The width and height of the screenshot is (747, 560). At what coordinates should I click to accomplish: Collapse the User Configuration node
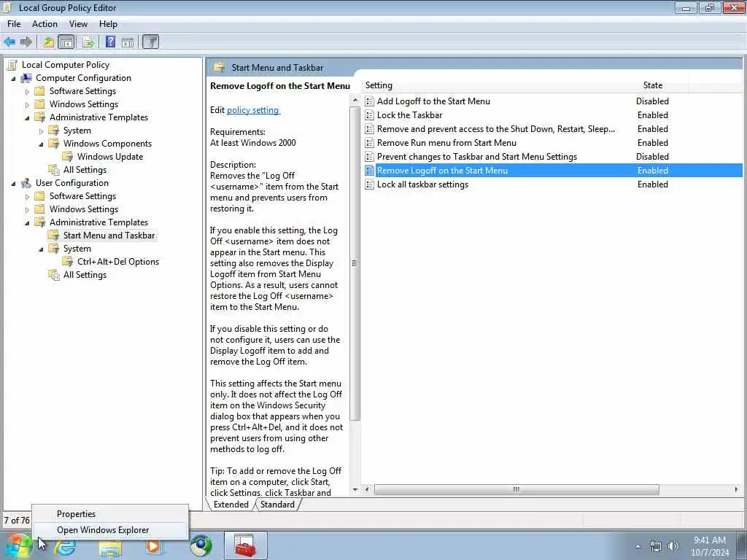pyautogui.click(x=13, y=183)
